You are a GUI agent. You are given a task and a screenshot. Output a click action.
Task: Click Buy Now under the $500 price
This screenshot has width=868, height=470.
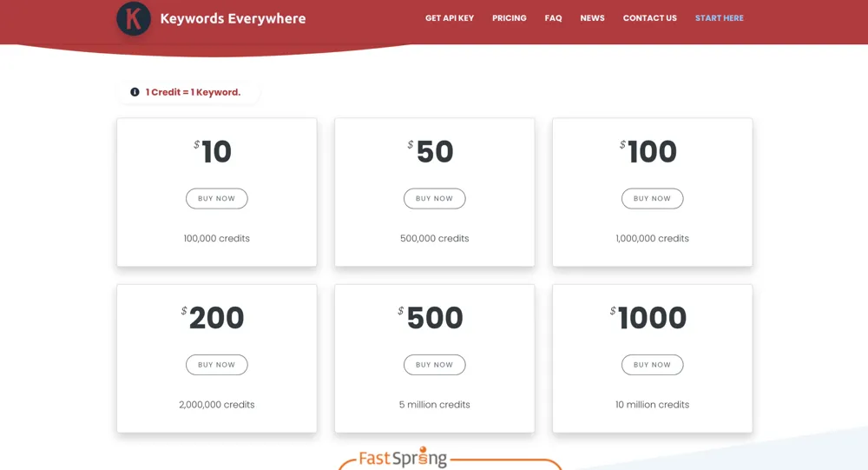(x=434, y=365)
